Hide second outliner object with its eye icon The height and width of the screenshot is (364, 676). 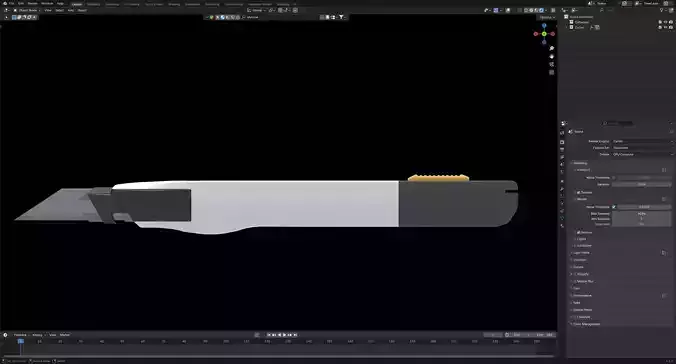tap(665, 27)
